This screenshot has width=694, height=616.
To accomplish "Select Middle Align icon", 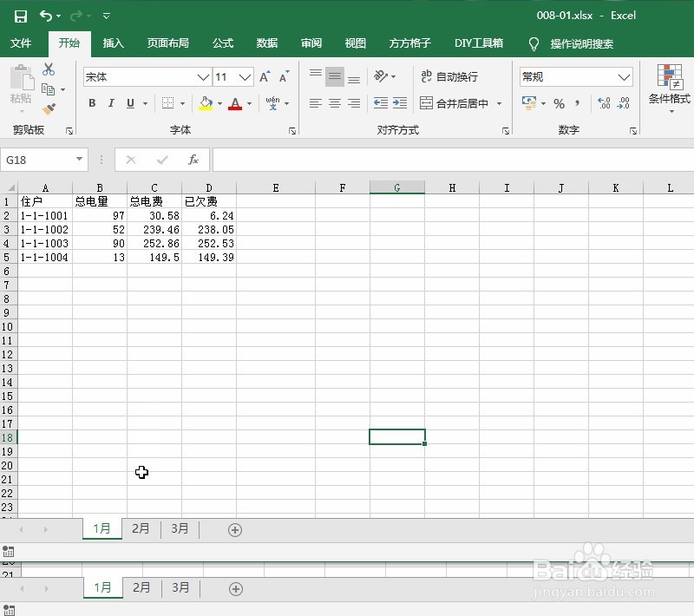I will coord(335,76).
